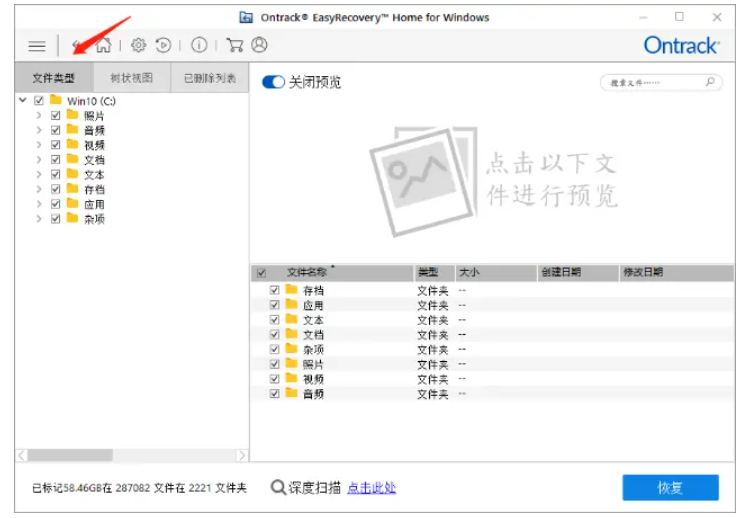The image size is (747, 518).
Task: Open the hamburger menu
Action: (x=37, y=45)
